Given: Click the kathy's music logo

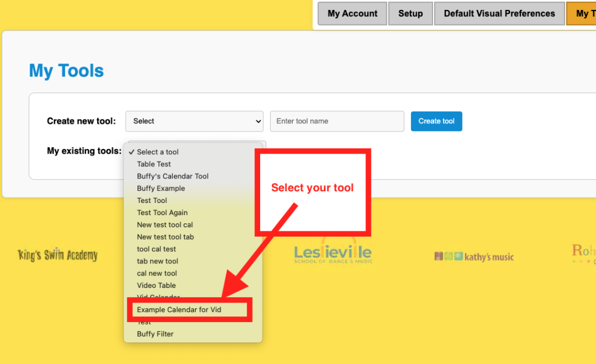Looking at the screenshot, I should pyautogui.click(x=474, y=256).
